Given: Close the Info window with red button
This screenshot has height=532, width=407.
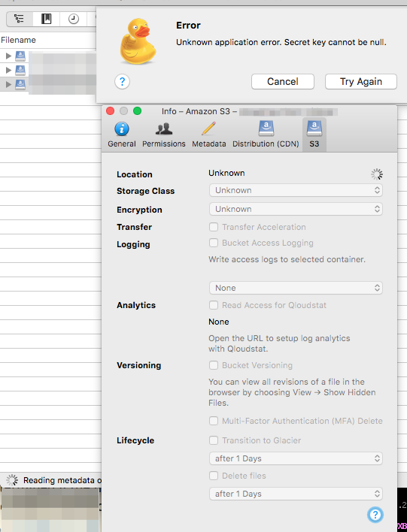Looking at the screenshot, I should 111,111.
